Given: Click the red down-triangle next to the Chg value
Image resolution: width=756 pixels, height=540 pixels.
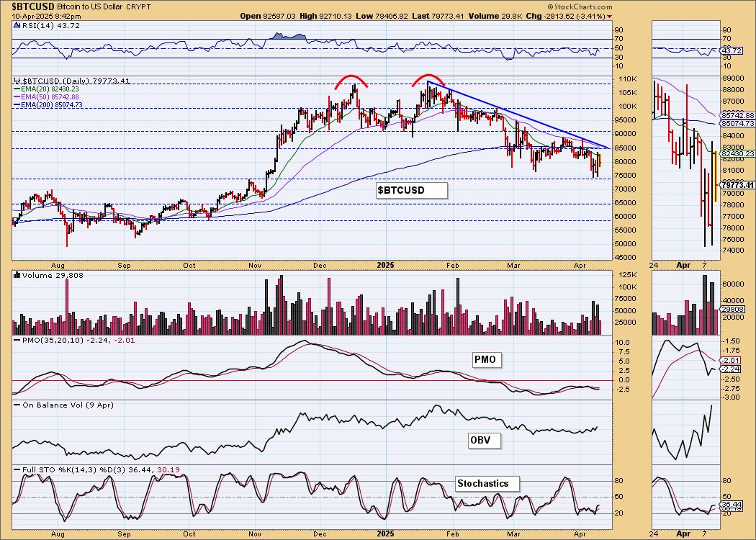Looking at the screenshot, I should [610, 17].
